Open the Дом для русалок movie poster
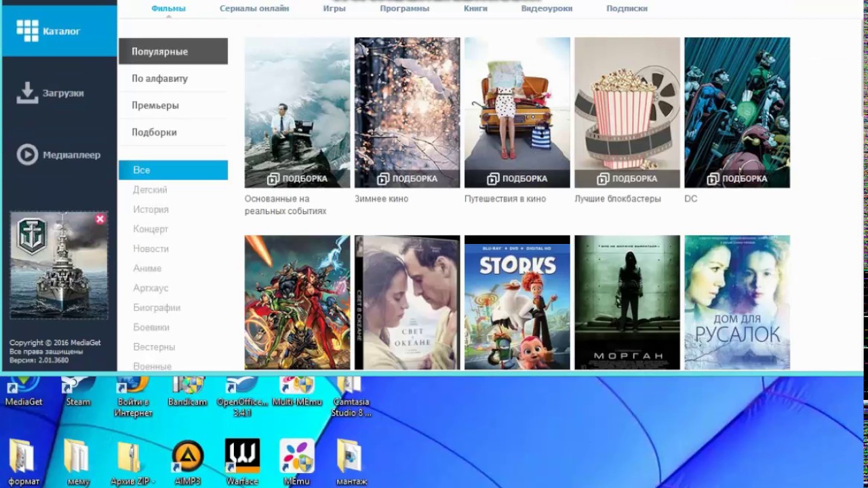The image size is (868, 488). pos(736,302)
